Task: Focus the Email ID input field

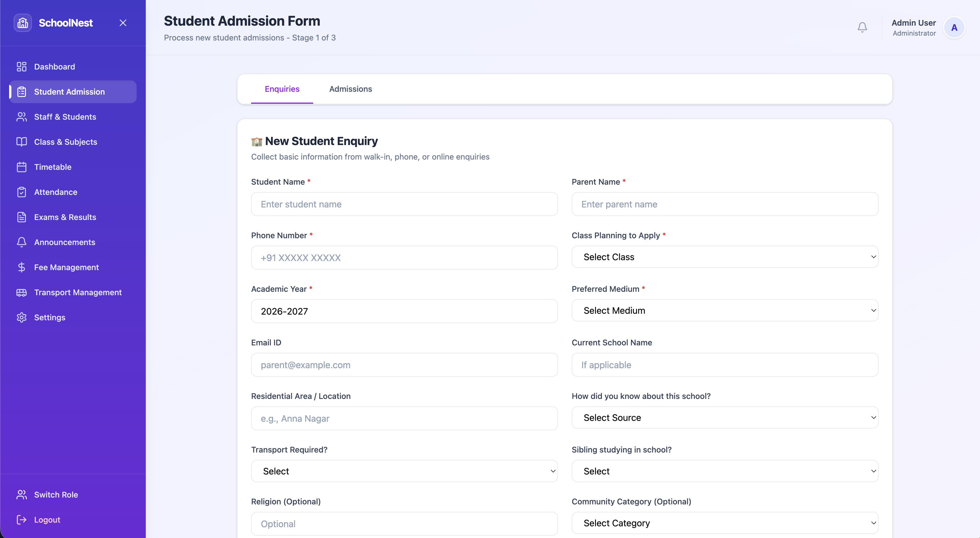Action: [404, 365]
